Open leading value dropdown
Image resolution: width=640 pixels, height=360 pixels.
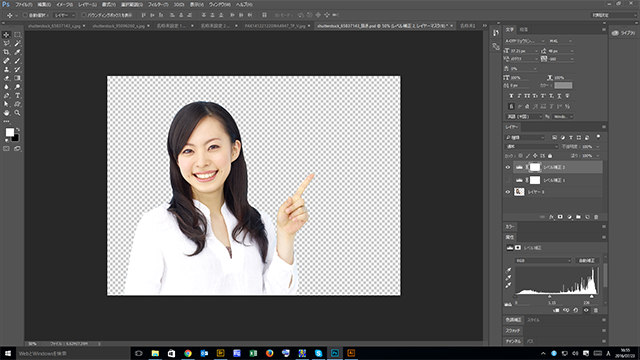[x=572, y=51]
